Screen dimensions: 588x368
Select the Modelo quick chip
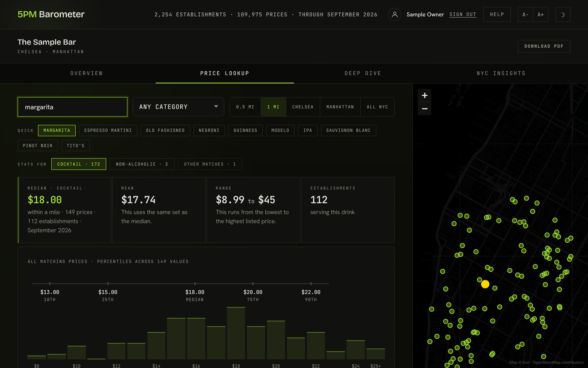(x=280, y=130)
